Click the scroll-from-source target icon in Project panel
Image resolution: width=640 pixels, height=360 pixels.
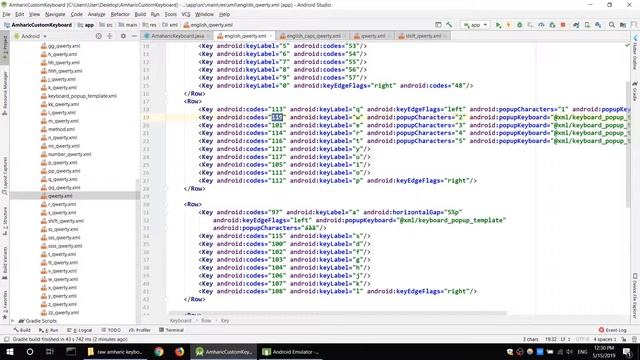click(98, 36)
